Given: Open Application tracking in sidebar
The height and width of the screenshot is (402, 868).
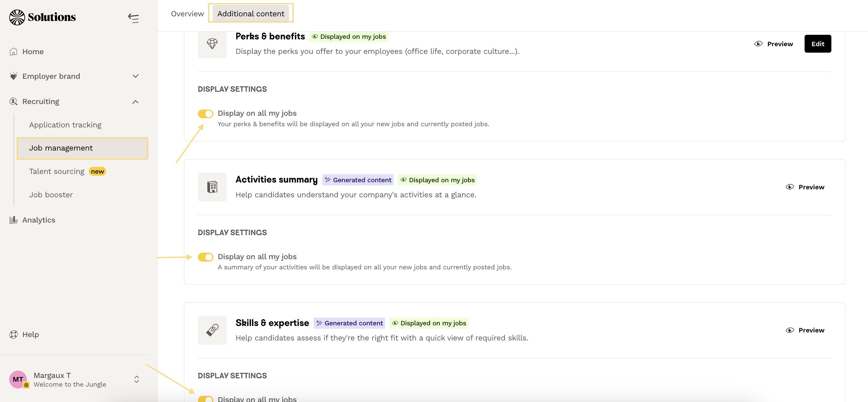Looking at the screenshot, I should click(65, 125).
